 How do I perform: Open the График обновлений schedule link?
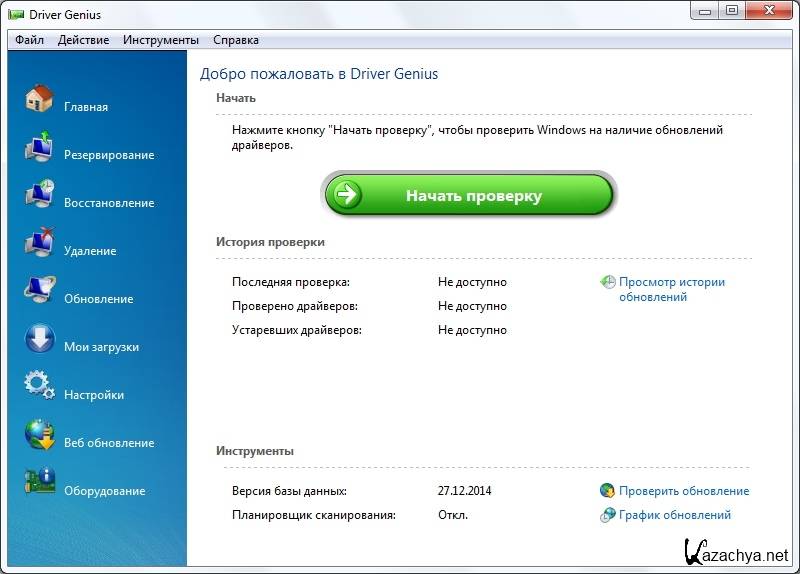[674, 515]
